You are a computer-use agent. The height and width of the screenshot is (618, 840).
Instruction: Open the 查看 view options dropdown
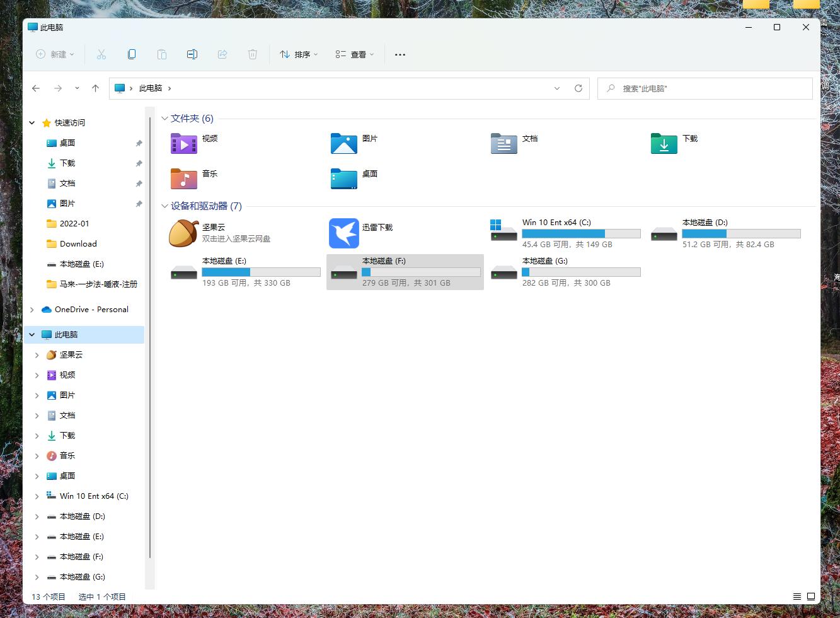354,54
